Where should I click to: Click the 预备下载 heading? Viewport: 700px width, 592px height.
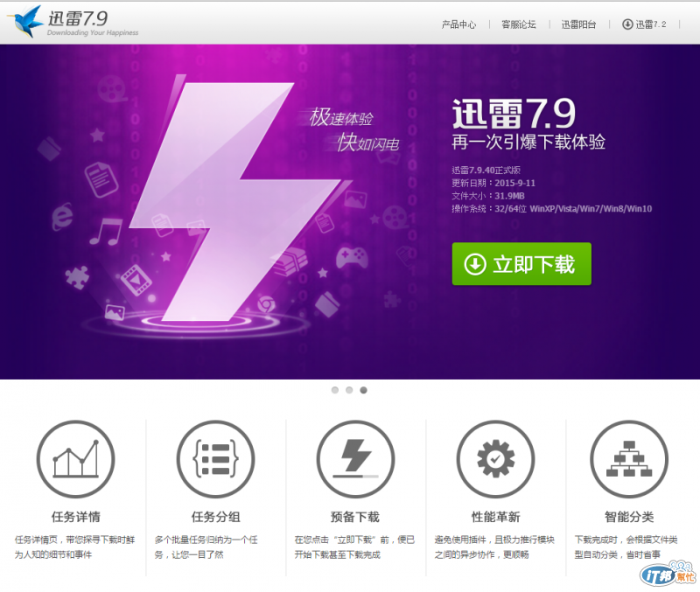pos(355,517)
